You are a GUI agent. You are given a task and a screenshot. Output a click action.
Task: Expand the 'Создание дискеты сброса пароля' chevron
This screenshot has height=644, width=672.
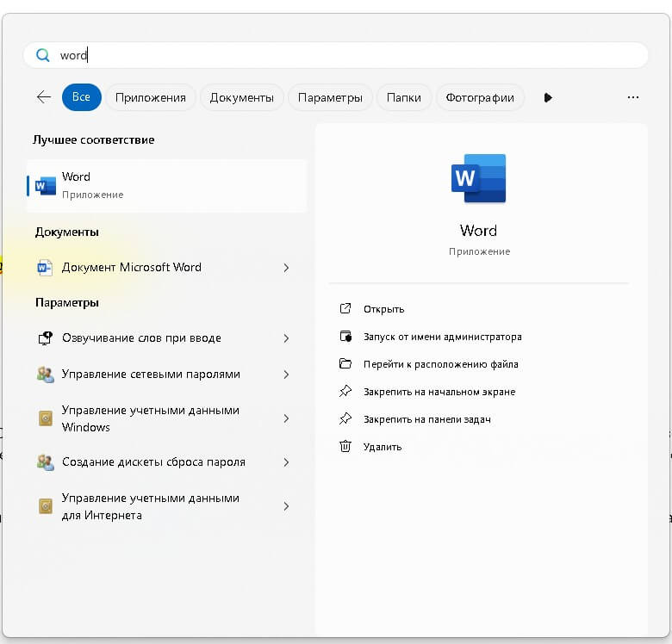[x=286, y=462]
